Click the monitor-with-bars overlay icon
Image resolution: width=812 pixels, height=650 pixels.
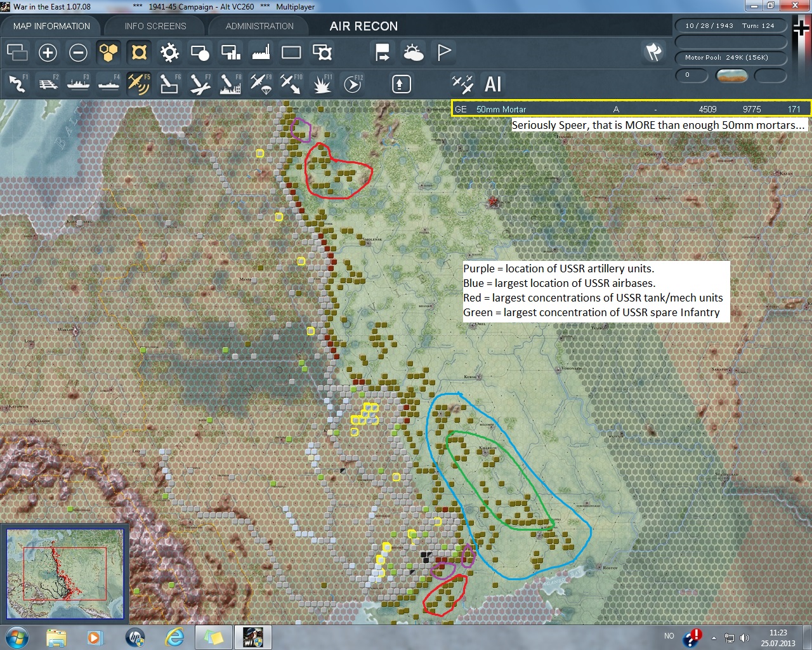(230, 52)
